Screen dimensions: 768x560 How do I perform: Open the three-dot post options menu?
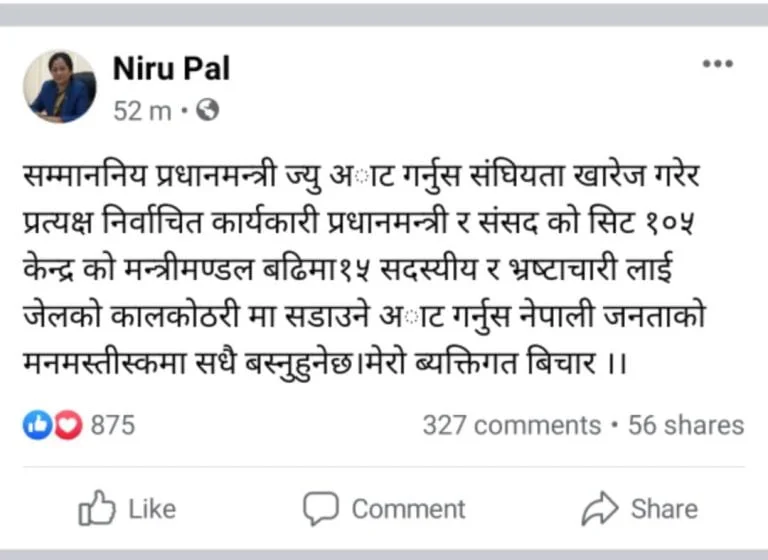click(717, 64)
